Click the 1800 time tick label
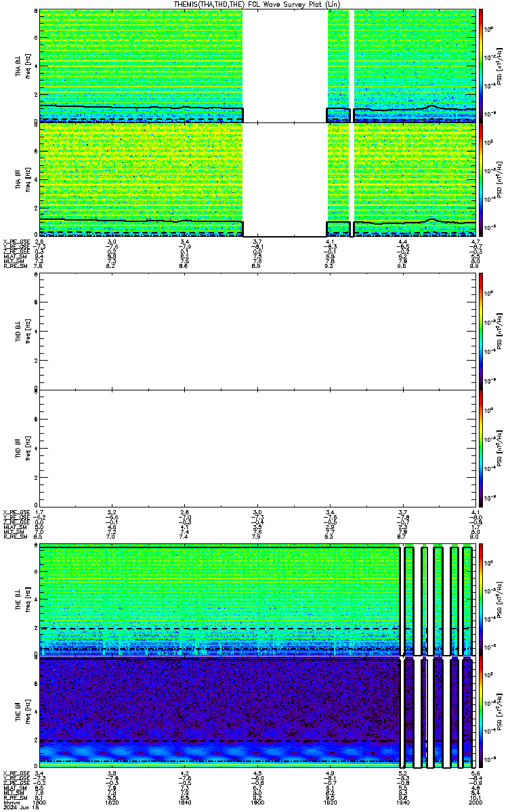The width and height of the screenshot is (508, 812). click(x=40, y=802)
